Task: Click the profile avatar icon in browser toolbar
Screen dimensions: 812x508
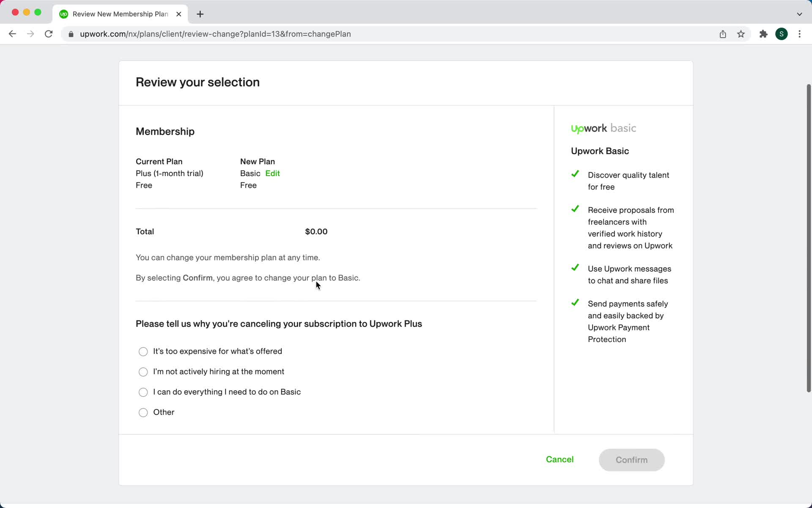Action: tap(782, 34)
